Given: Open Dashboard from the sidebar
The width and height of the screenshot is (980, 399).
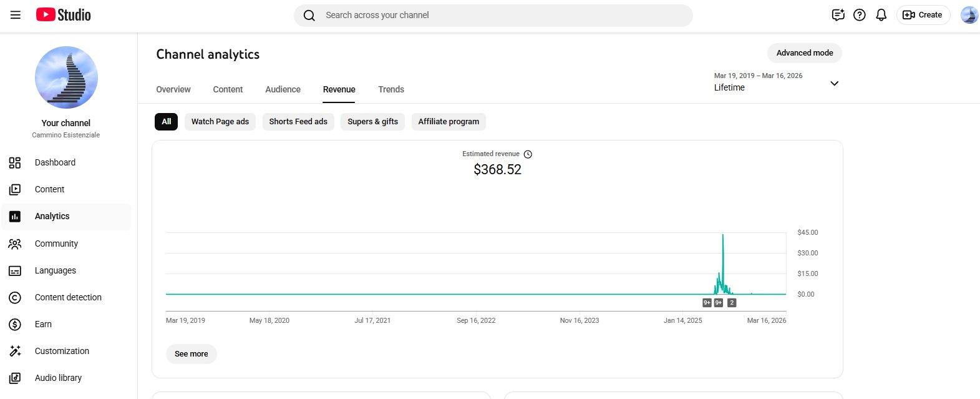Looking at the screenshot, I should click(55, 162).
